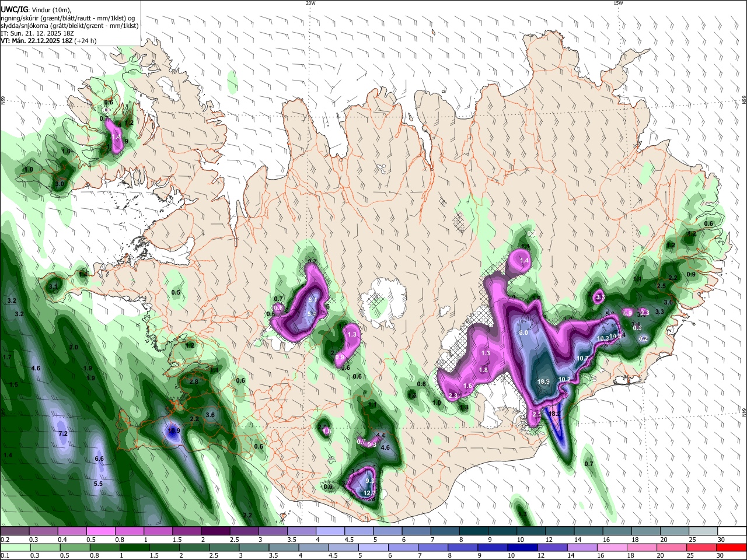Click the navy blue swatch labeled 10 in lower legend row
The width and height of the screenshot is (747, 560).
[523, 547]
